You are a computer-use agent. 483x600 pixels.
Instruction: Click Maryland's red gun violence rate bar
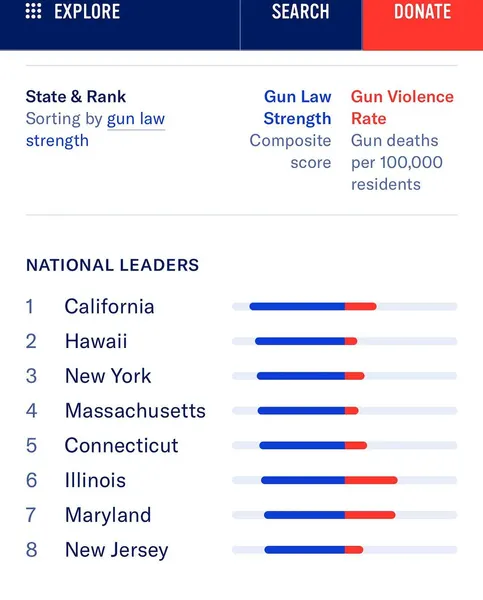point(370,515)
